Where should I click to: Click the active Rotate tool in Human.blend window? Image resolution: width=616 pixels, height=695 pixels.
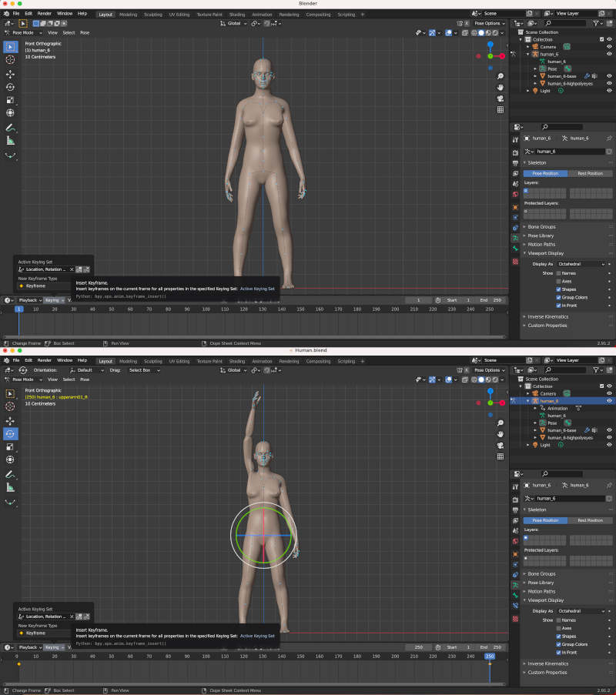tap(10, 434)
